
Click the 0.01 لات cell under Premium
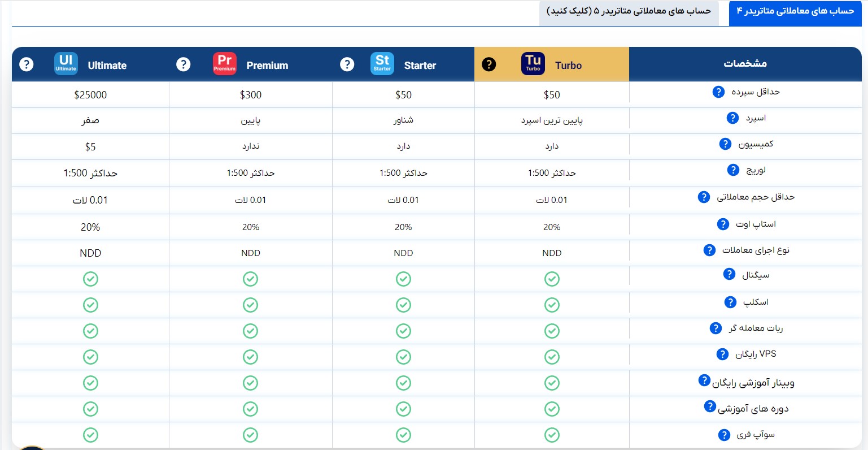[251, 200]
